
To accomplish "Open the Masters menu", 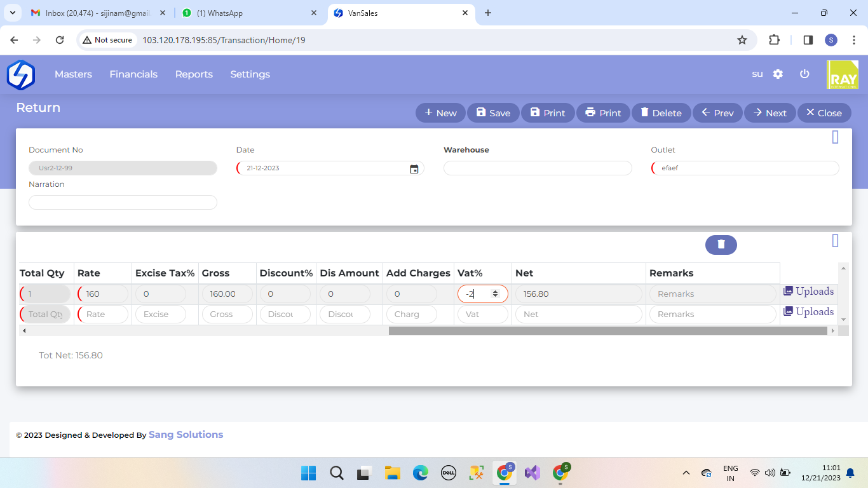I will click(x=73, y=74).
